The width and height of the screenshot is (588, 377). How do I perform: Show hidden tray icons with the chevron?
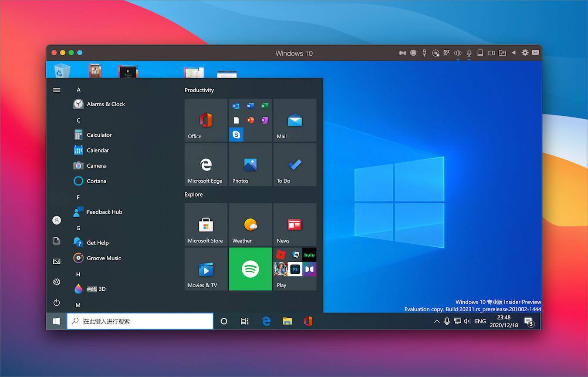[436, 321]
